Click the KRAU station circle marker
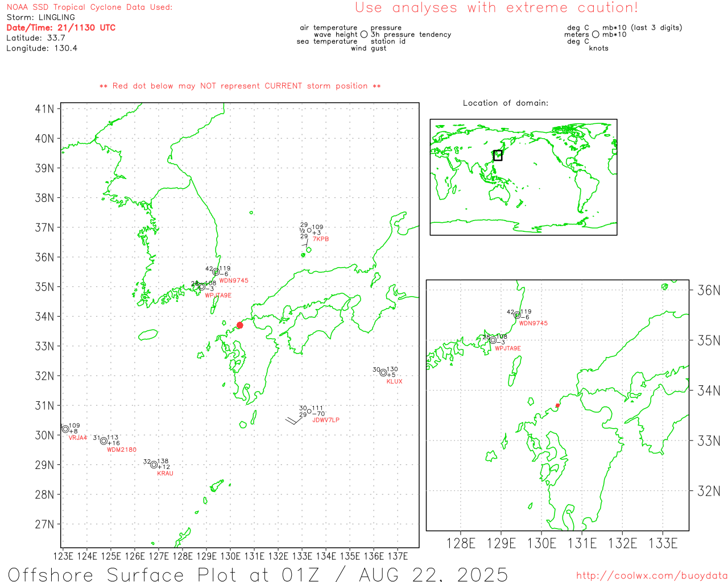Screen dimensions: 728x582 click(154, 465)
